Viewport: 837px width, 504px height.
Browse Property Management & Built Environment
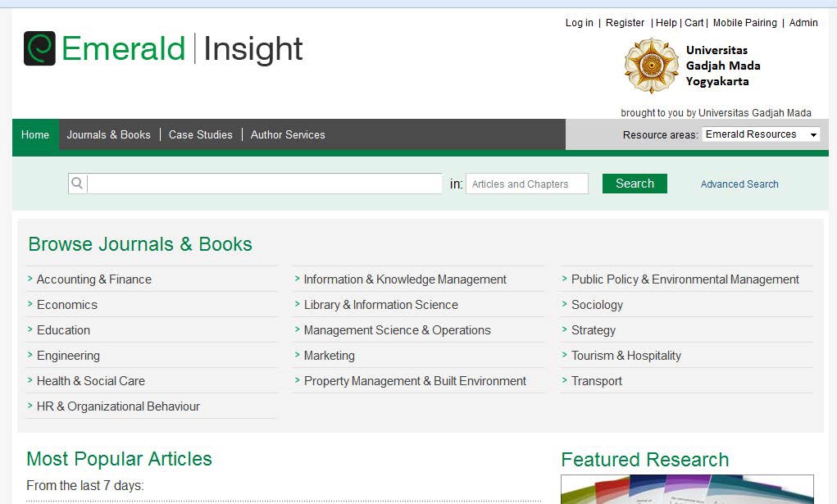click(x=415, y=381)
